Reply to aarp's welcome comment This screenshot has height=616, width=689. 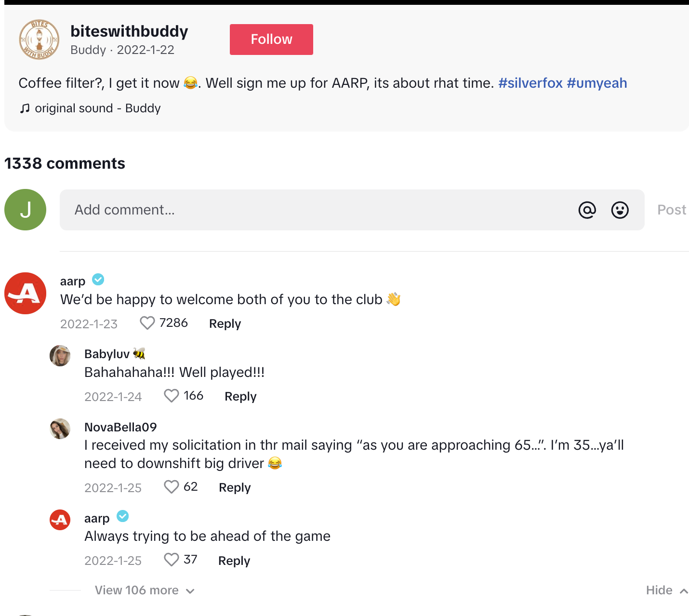click(225, 323)
